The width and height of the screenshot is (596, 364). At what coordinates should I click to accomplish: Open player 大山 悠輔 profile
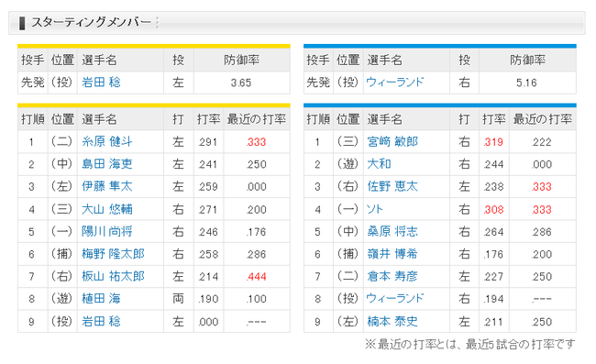click(106, 209)
